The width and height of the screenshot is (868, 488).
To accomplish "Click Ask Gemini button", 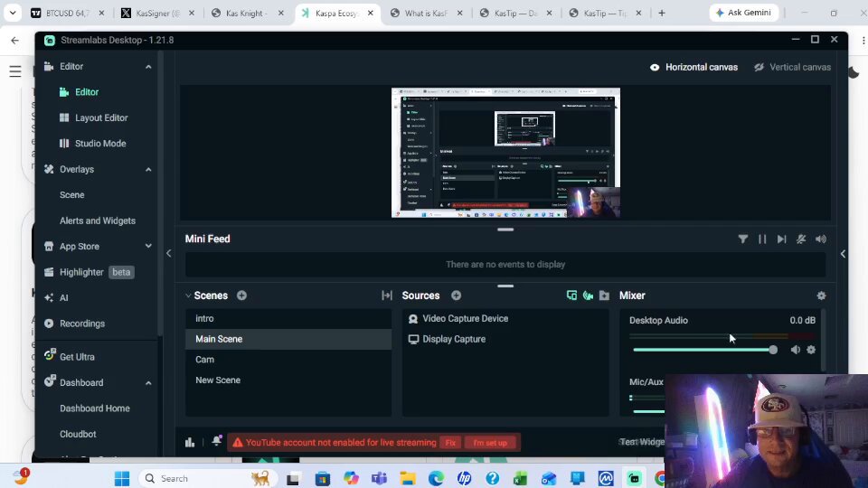I will (x=743, y=12).
